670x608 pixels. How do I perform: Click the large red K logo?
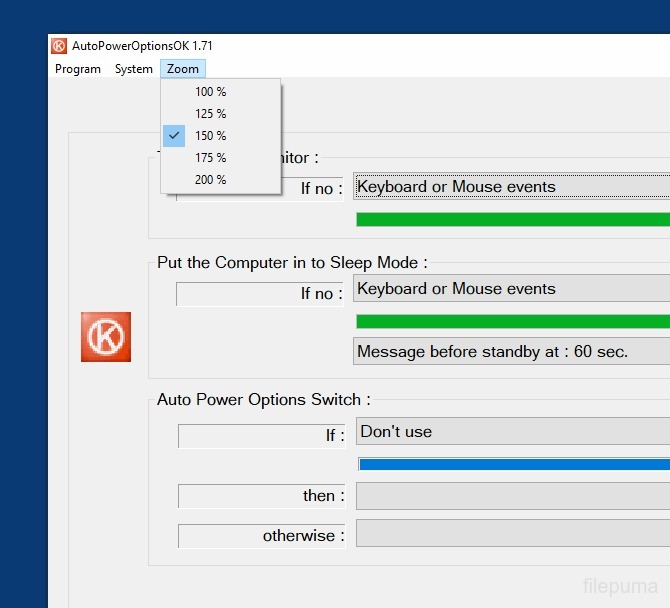(106, 337)
